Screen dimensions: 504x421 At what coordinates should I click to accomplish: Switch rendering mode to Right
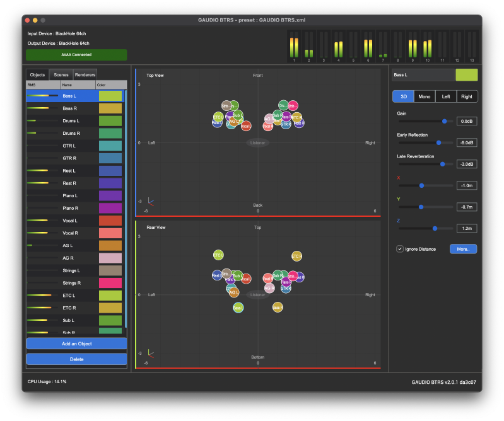coord(467,96)
